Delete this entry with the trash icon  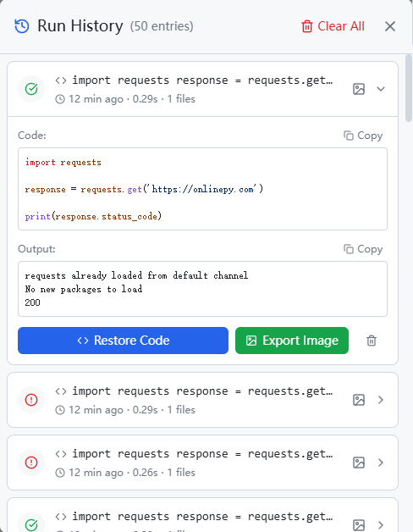[x=372, y=341]
